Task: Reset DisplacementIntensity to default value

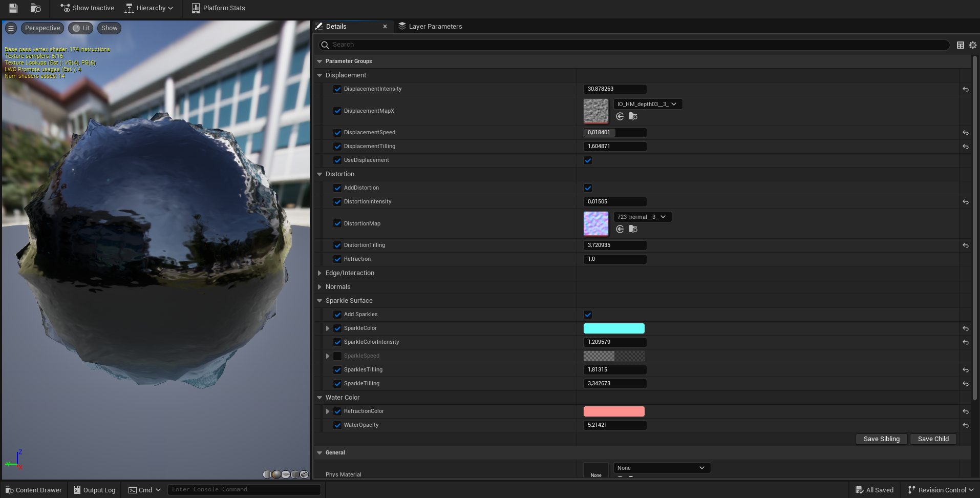Action: point(965,89)
